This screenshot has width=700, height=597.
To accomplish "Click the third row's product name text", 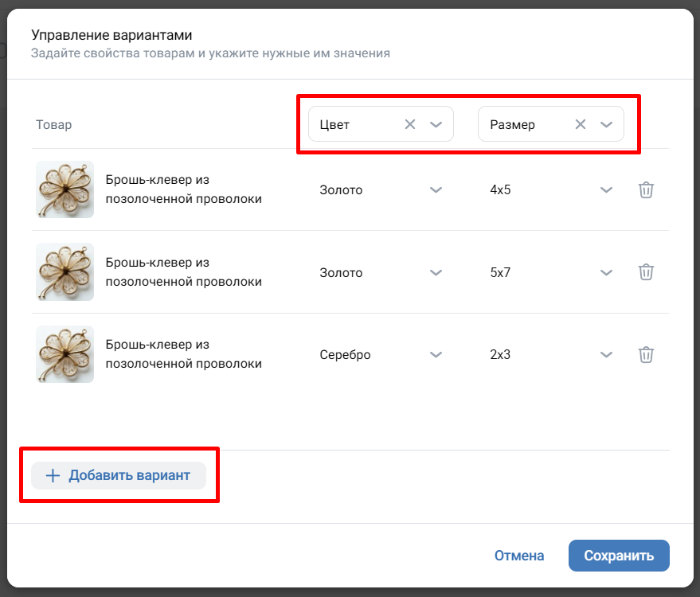I will (183, 354).
